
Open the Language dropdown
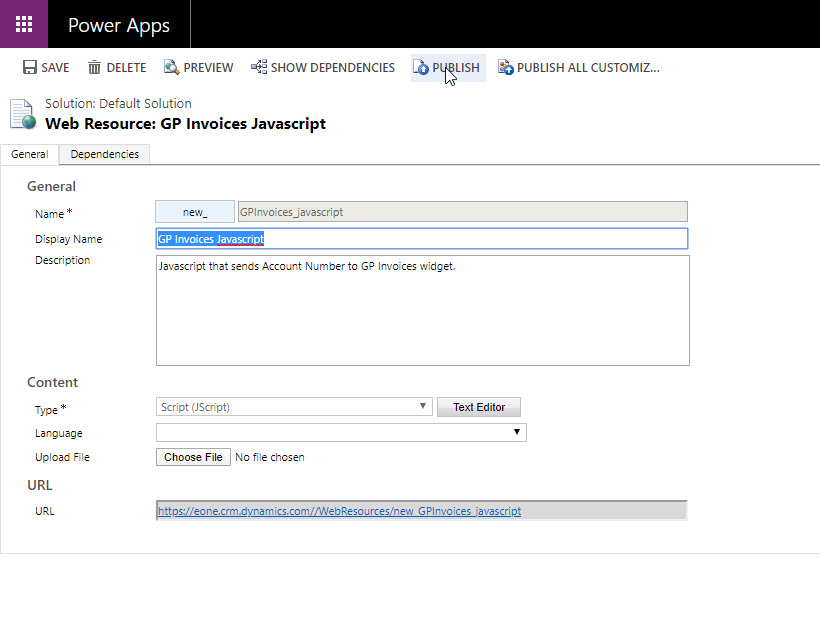341,432
